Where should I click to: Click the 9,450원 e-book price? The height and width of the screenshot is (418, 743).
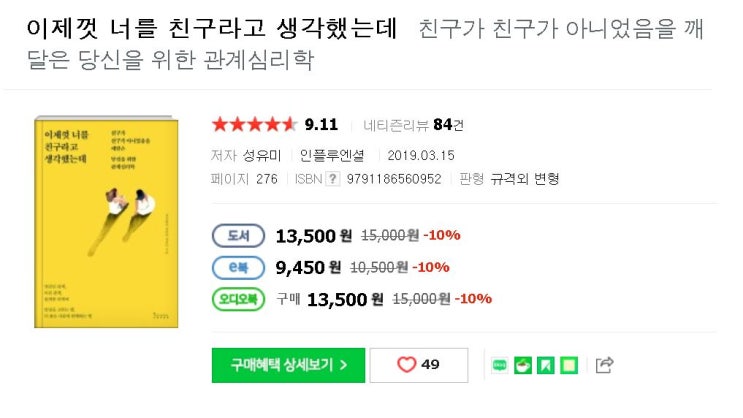[x=308, y=267]
